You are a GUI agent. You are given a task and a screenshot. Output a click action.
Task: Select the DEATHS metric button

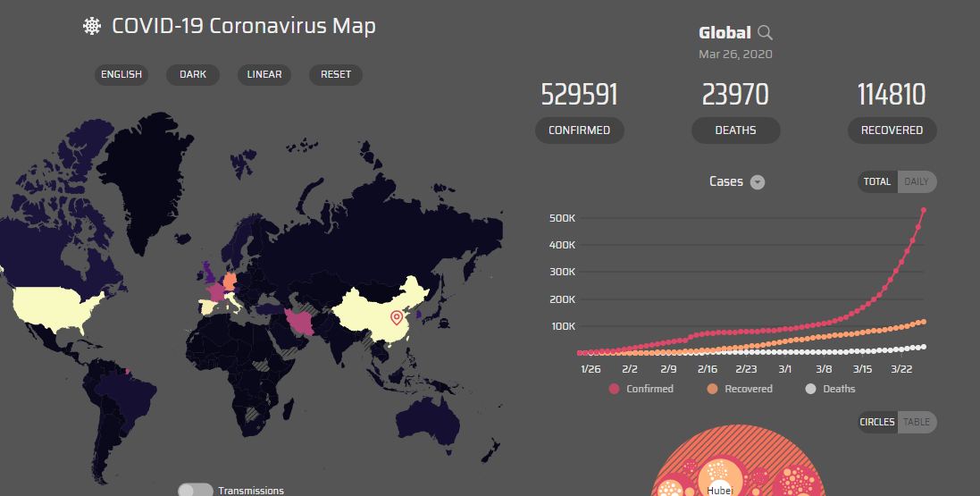(x=735, y=130)
